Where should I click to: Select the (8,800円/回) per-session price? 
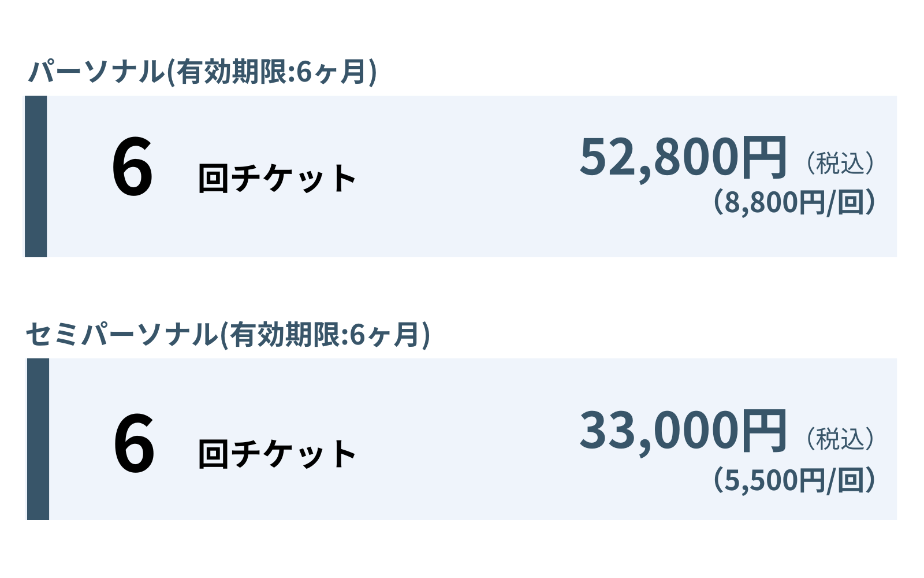794,203
